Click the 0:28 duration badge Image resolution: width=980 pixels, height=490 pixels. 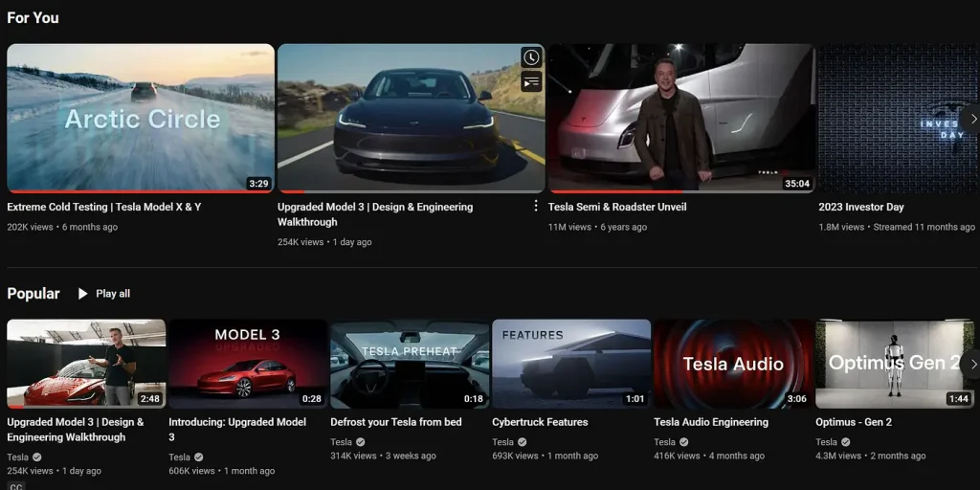[312, 399]
